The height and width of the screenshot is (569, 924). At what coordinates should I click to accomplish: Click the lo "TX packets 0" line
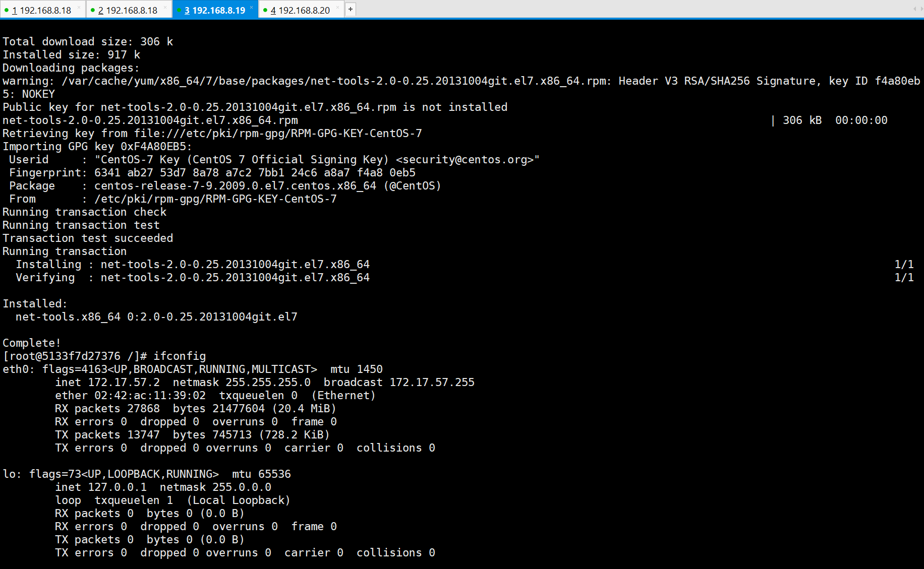[150, 540]
